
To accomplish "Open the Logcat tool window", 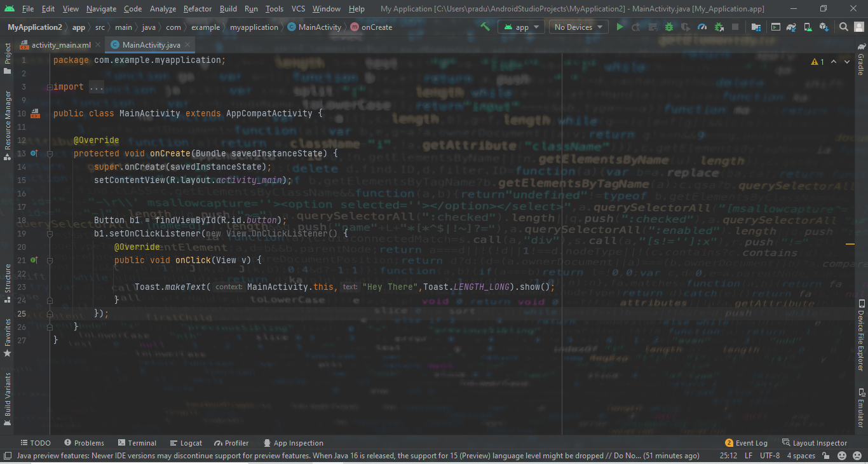I will [x=186, y=443].
